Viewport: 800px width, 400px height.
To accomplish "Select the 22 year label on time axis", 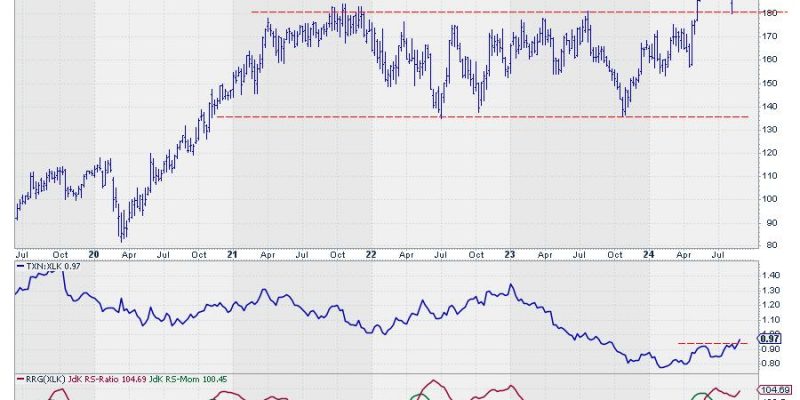I will 371,254.
